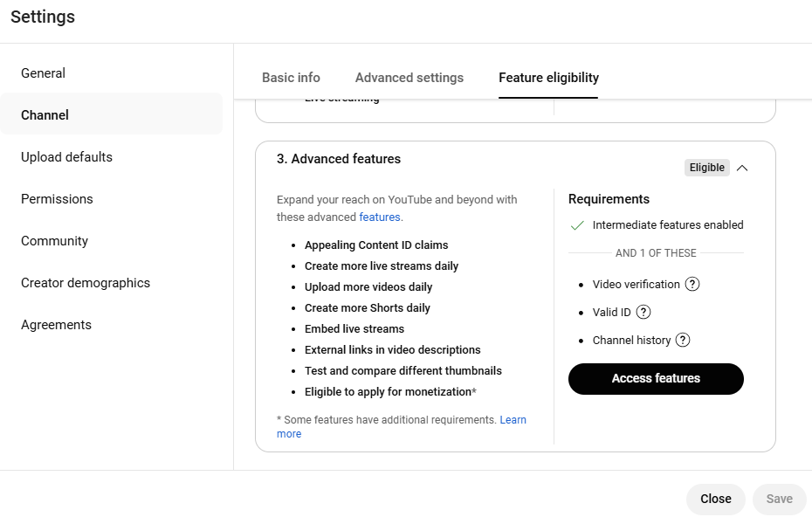Close the Settings dialog

tap(716, 499)
